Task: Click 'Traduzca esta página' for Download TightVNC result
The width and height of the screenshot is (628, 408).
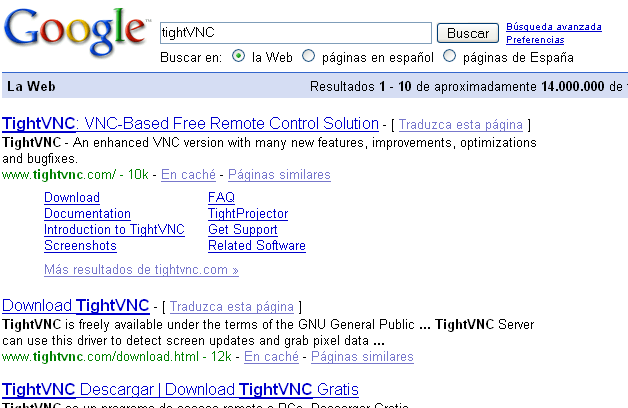Action: 231,307
